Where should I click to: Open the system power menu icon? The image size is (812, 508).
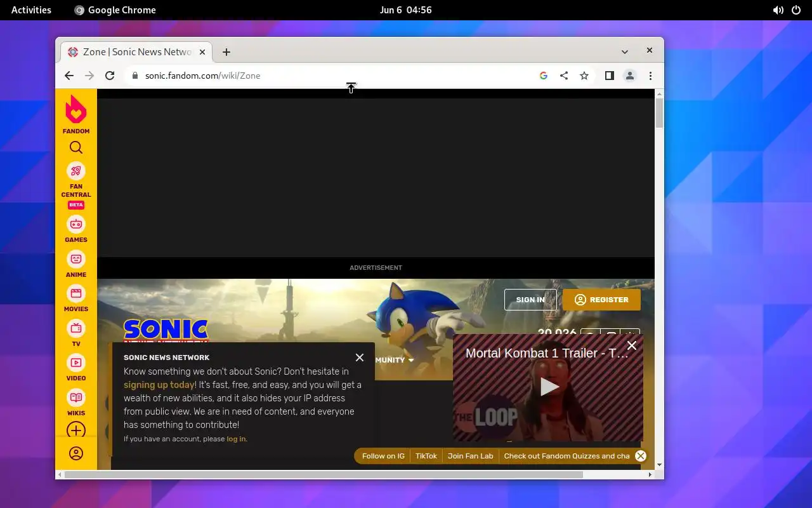796,10
